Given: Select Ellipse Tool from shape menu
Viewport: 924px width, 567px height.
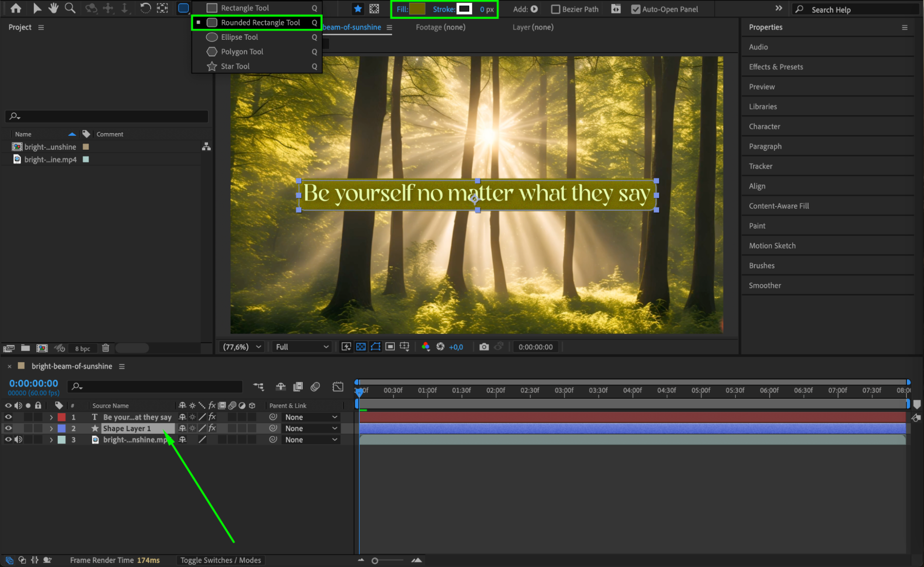Looking at the screenshot, I should coord(239,37).
